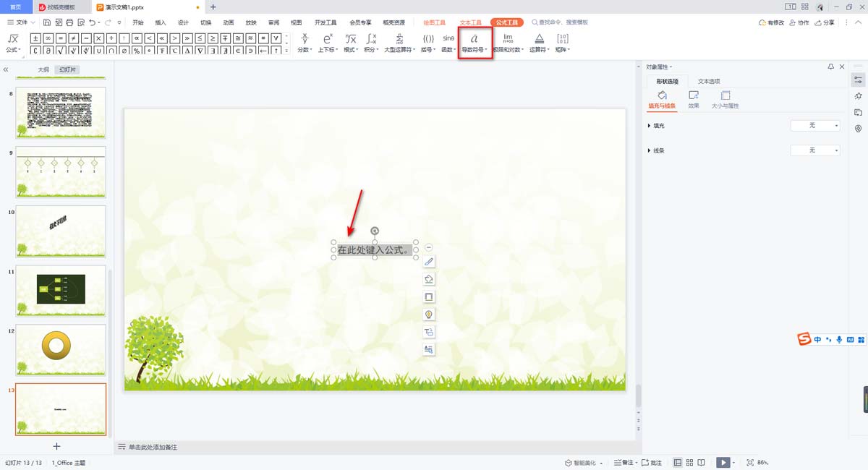The width and height of the screenshot is (868, 470).
Task: Open the 文件 (File) menu
Action: point(19,22)
